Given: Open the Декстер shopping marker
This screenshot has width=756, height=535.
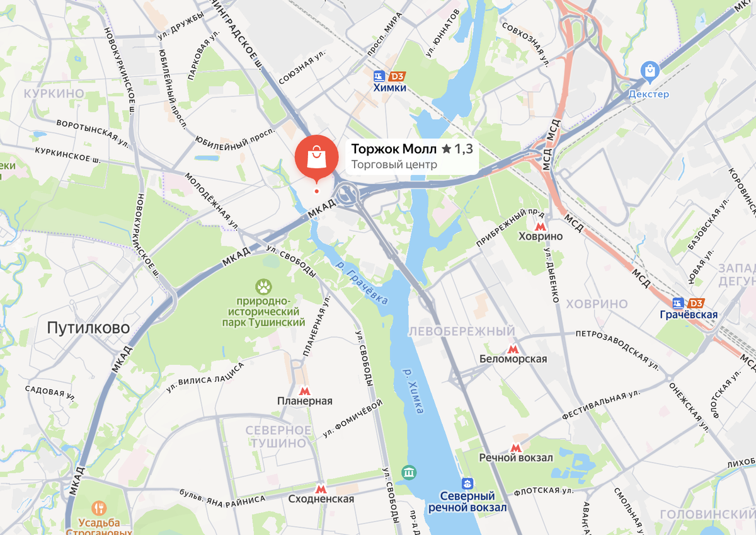Looking at the screenshot, I should (x=650, y=71).
